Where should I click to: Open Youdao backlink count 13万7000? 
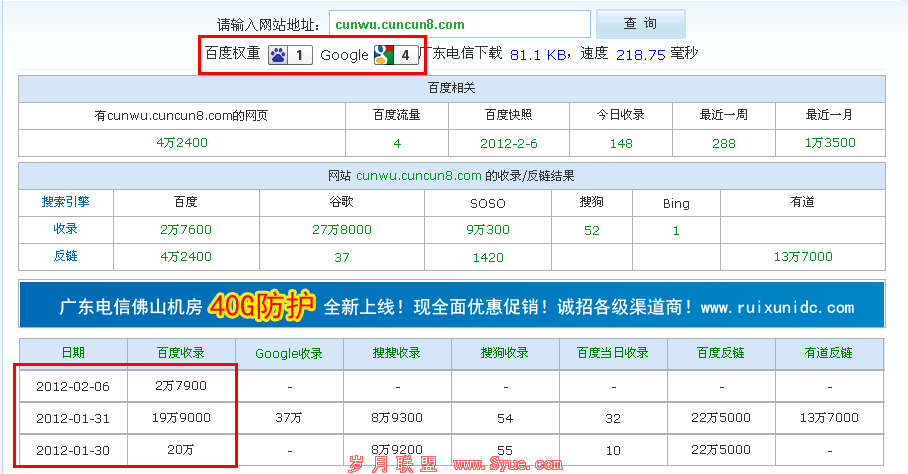pos(802,257)
